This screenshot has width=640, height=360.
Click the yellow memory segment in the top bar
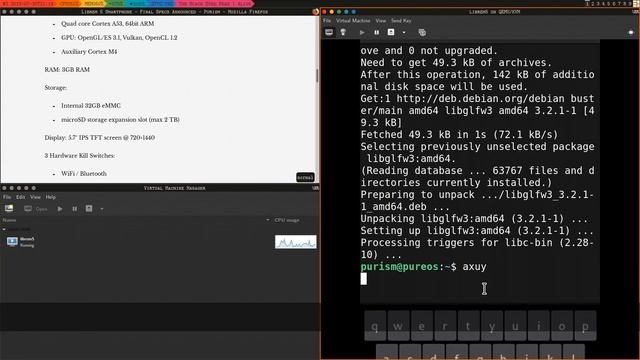click(94, 3)
